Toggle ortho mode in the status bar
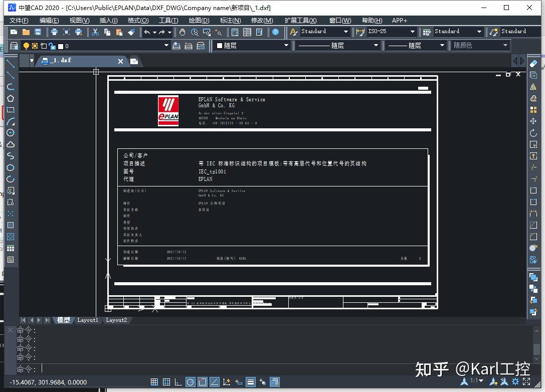This screenshot has width=545, height=392. click(x=178, y=382)
